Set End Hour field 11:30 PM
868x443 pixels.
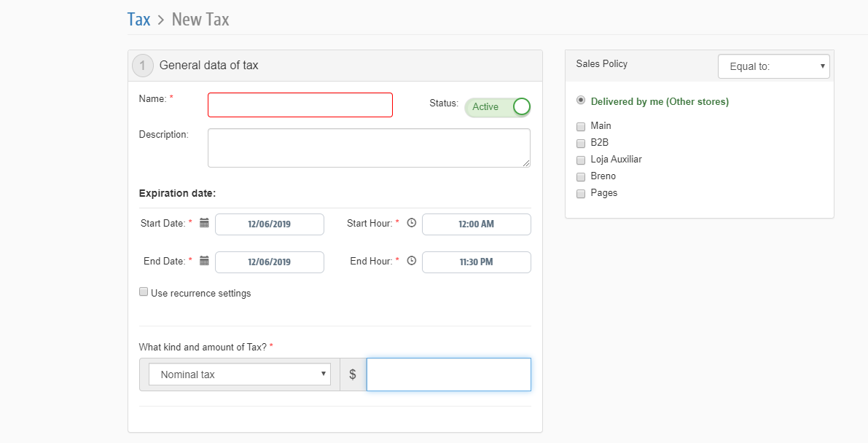pyautogui.click(x=476, y=262)
